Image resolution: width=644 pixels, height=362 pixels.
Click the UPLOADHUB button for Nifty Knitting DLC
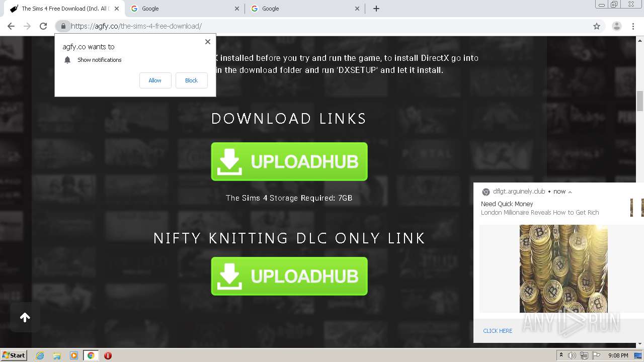289,276
